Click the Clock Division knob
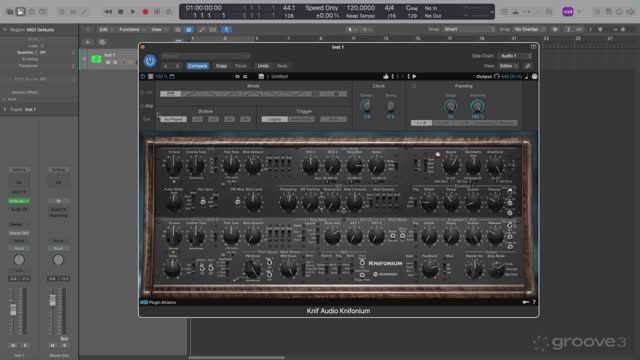This screenshot has width=640, height=360. 366,106
